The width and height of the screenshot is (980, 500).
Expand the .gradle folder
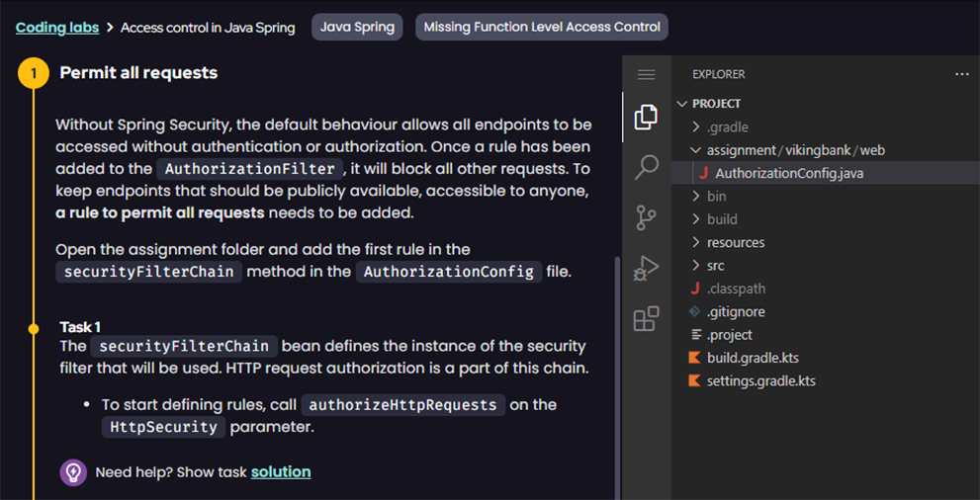727,126
